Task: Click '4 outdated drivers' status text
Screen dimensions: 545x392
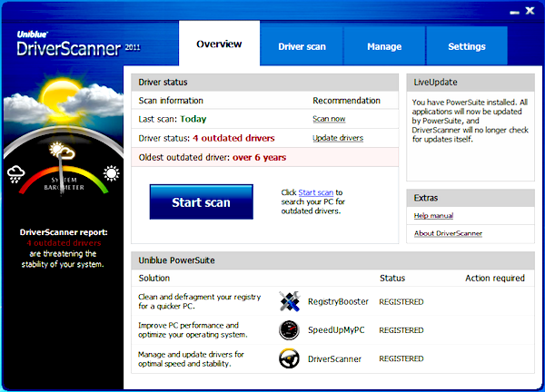Action: tap(233, 138)
